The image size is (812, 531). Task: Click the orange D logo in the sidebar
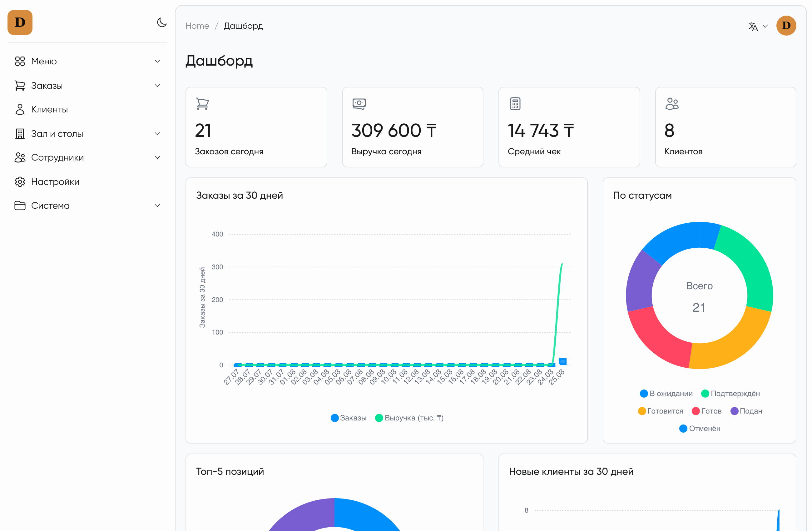[20, 22]
